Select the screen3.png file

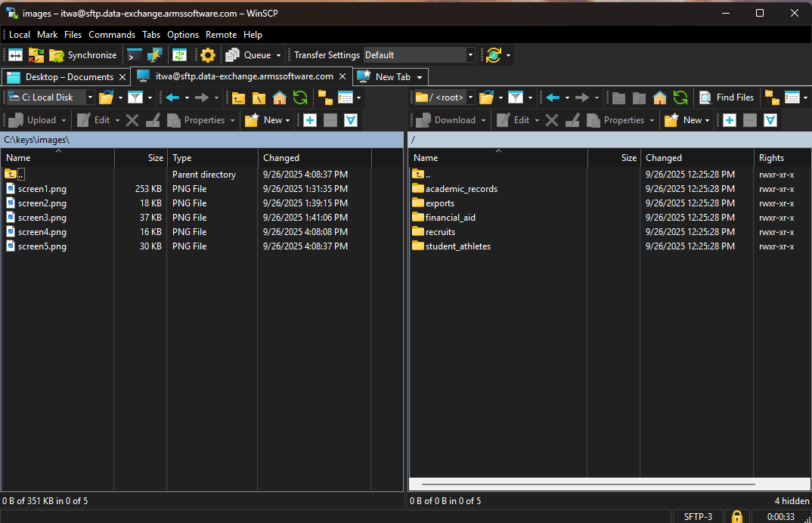coord(42,218)
